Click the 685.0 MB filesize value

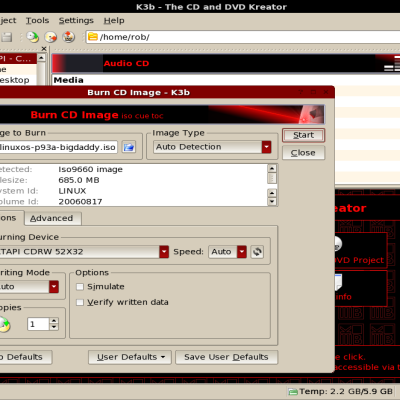79,180
